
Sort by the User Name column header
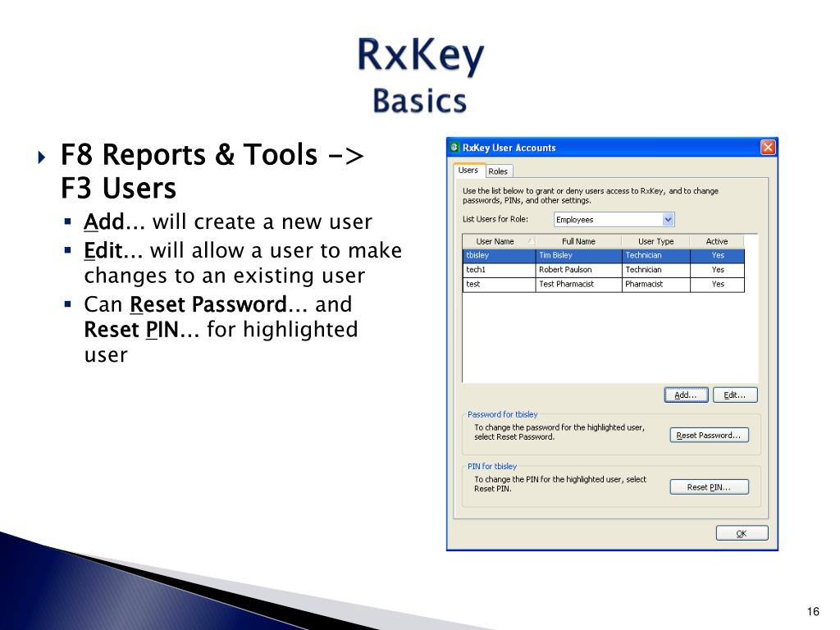(499, 242)
